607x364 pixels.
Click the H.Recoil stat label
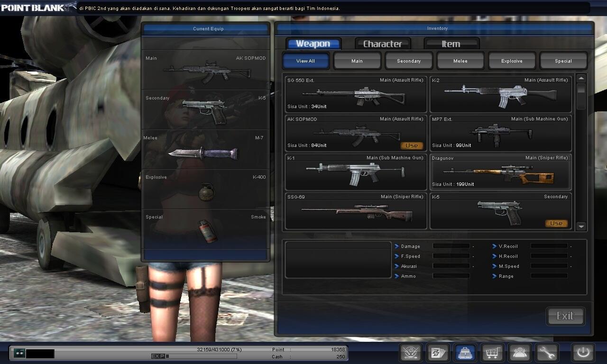point(508,256)
